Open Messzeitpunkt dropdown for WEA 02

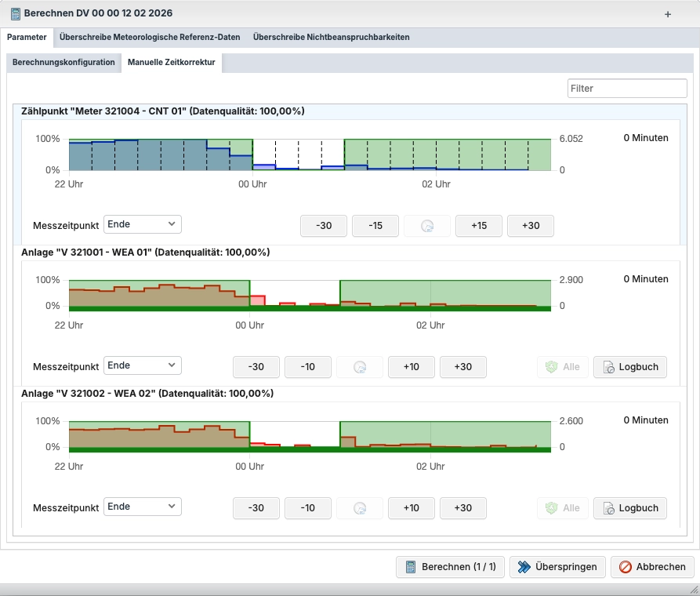point(143,507)
